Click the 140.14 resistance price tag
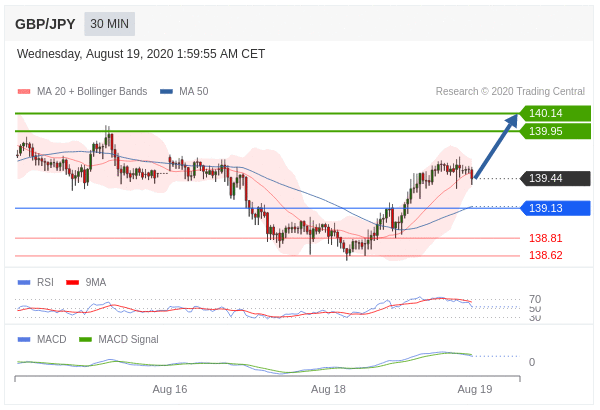Viewport: 600px width, 410px height. (x=555, y=113)
